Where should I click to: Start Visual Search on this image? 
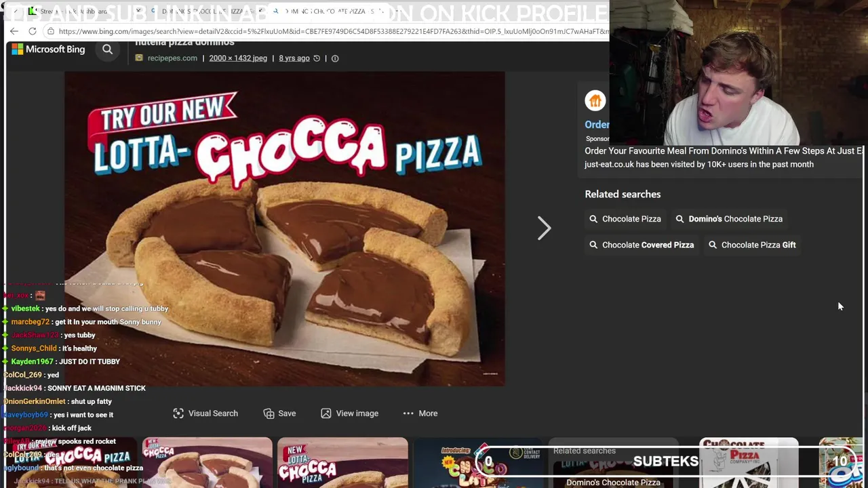pyautogui.click(x=205, y=413)
